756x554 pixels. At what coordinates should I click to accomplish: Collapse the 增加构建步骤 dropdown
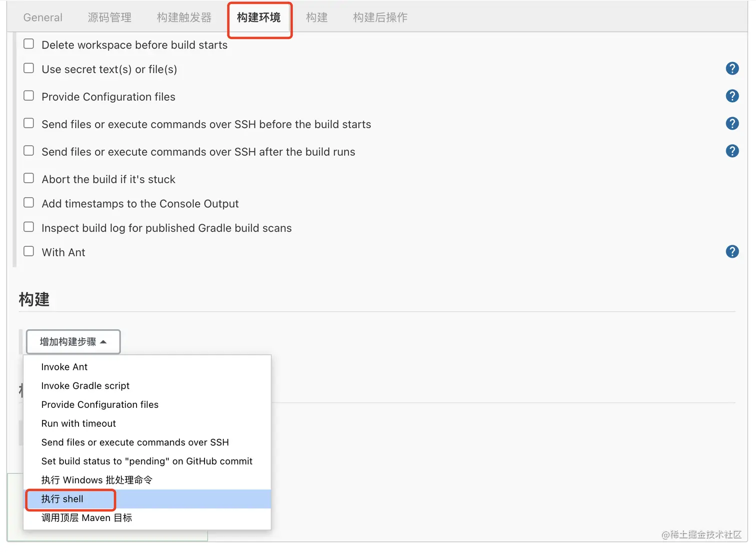pos(73,342)
